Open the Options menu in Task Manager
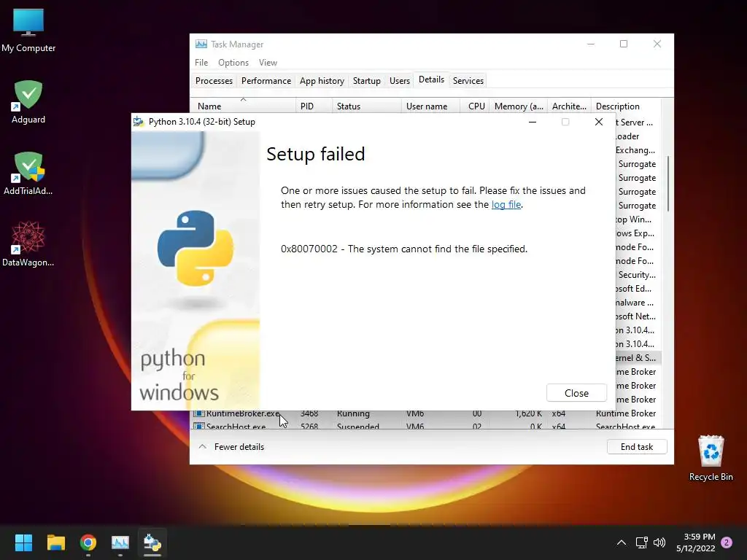Screen dimensions: 747x560 click(233, 63)
